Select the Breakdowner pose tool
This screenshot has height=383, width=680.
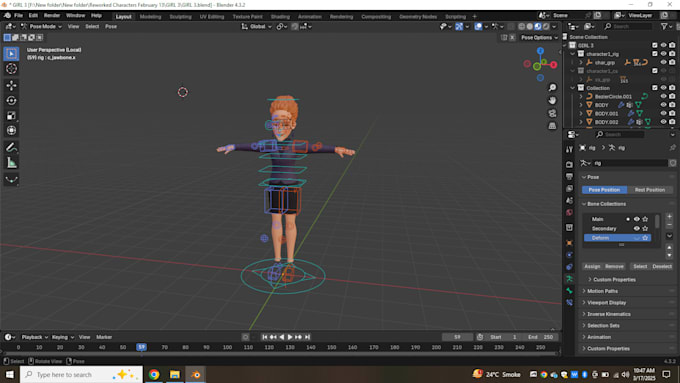11,179
